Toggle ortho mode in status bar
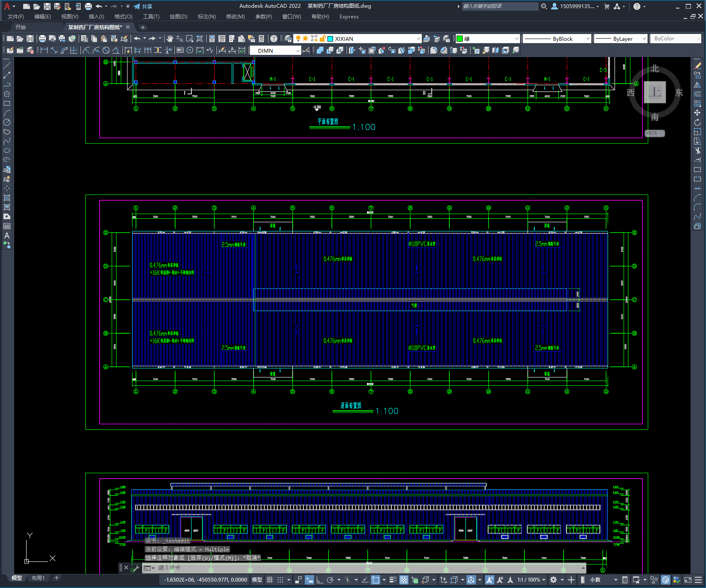Screen dimensions: 706x588 pyautogui.click(x=320, y=580)
